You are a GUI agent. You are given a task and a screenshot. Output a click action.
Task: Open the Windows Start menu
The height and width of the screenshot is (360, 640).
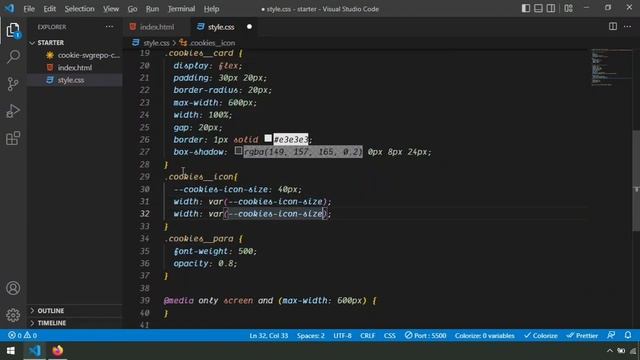pos(11,351)
